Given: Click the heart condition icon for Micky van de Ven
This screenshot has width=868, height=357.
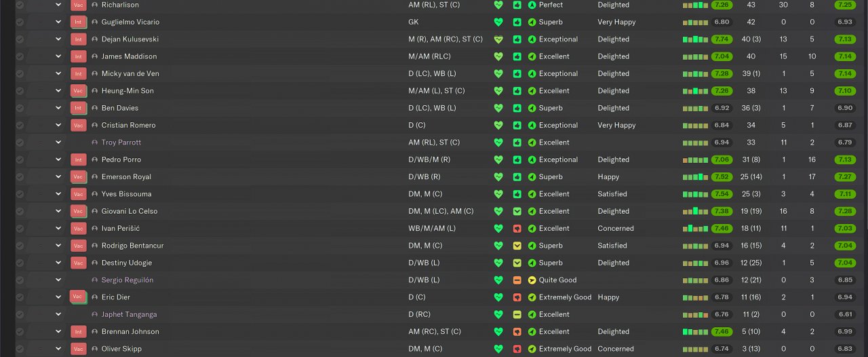Looking at the screenshot, I should 498,73.
